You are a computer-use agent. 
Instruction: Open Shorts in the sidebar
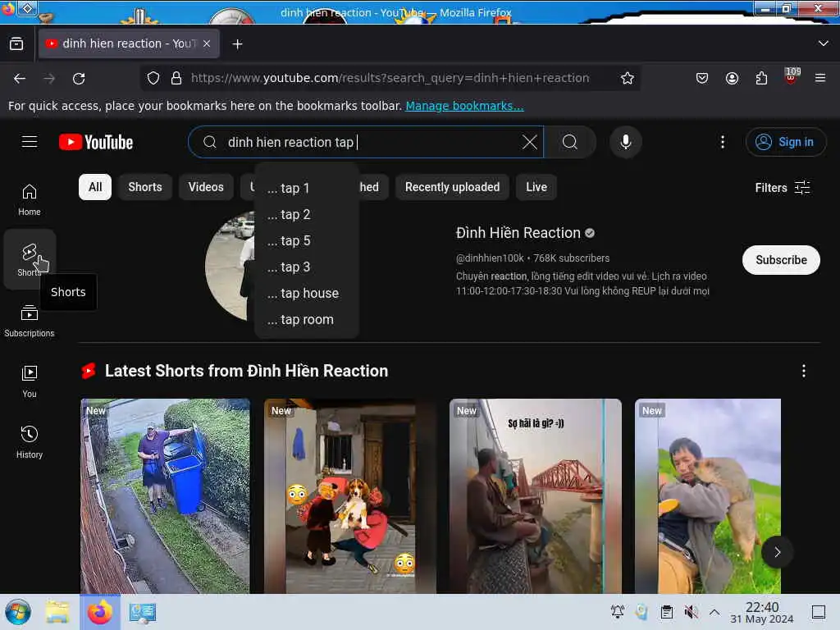click(x=30, y=260)
